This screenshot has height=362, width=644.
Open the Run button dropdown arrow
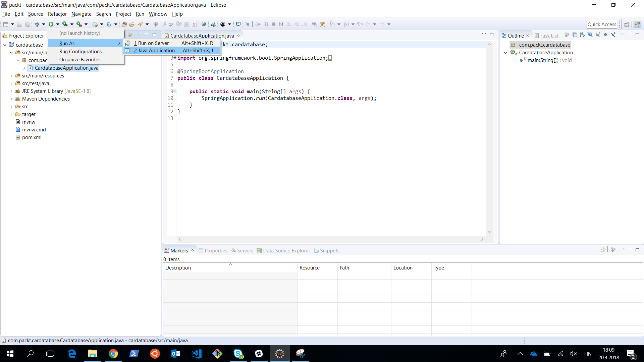pos(58,24)
